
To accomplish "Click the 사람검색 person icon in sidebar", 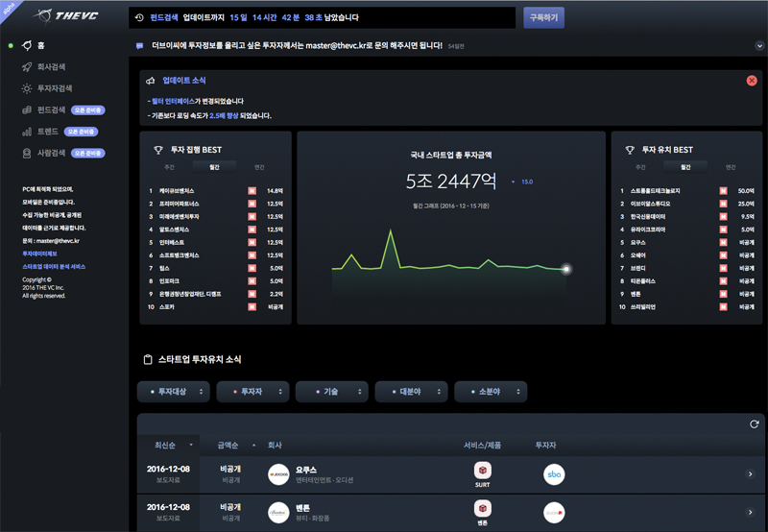I will coord(29,153).
